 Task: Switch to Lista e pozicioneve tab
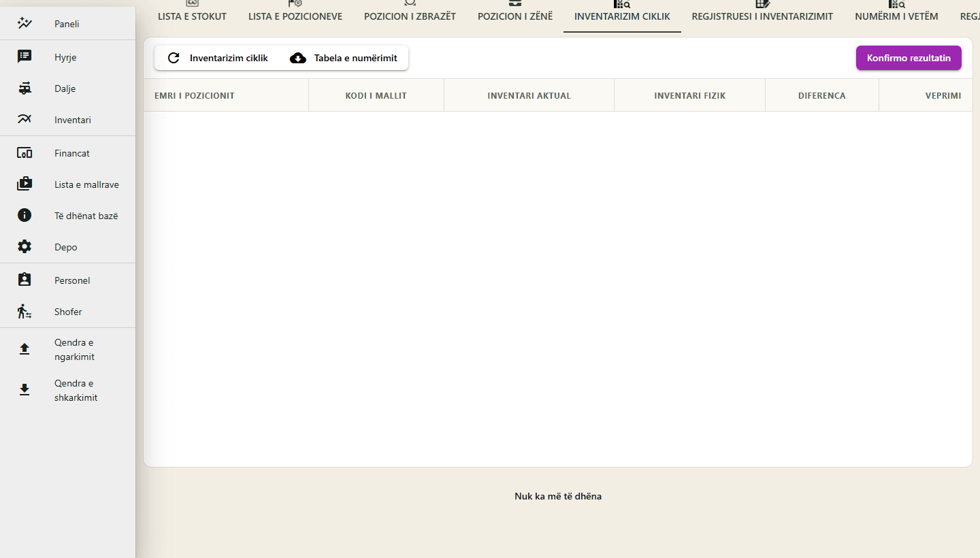click(x=295, y=16)
